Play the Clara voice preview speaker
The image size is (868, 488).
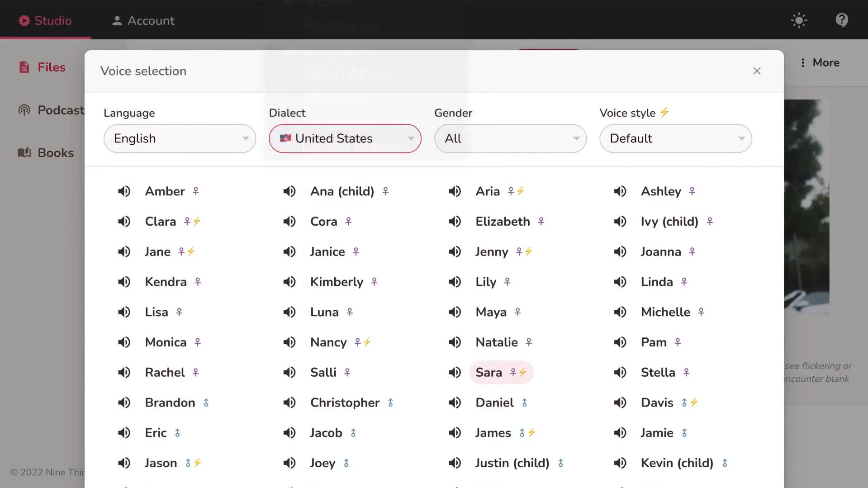pos(124,222)
